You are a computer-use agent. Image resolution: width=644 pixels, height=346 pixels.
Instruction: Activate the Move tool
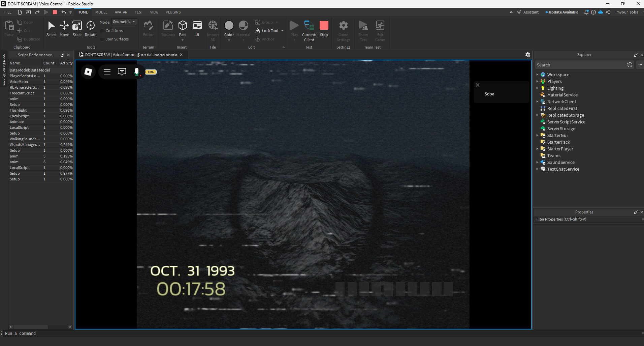tap(64, 29)
